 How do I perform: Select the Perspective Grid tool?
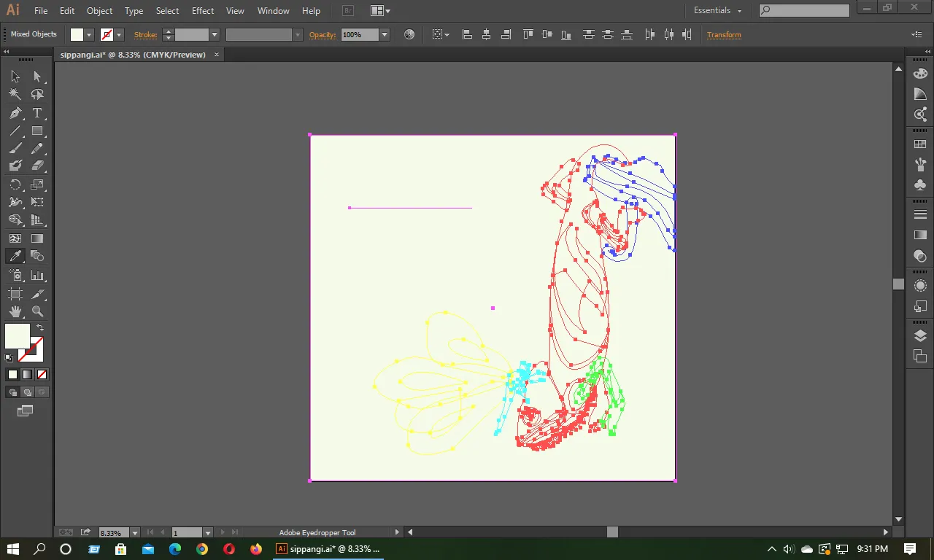pos(37,220)
